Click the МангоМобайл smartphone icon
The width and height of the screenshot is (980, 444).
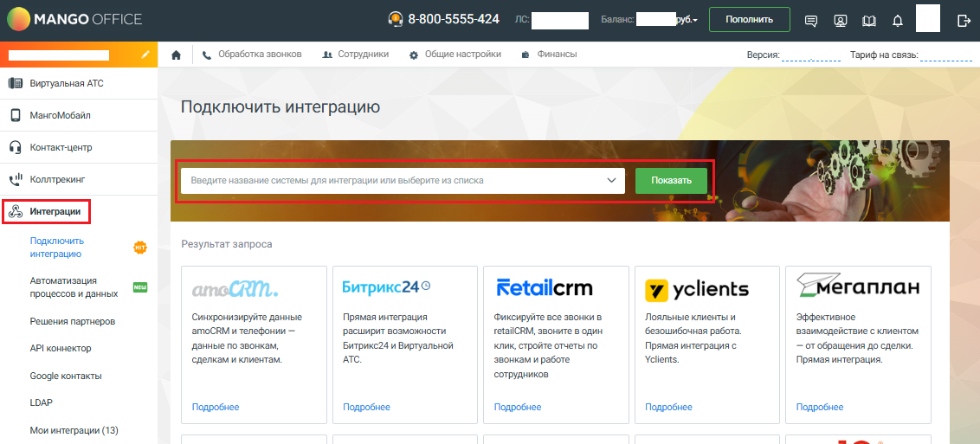tap(16, 115)
